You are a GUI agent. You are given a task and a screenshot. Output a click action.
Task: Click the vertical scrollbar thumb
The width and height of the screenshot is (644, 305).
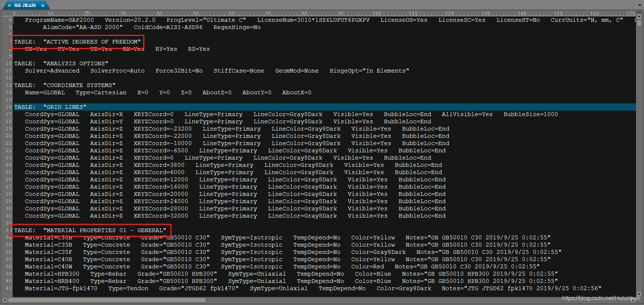639,23
